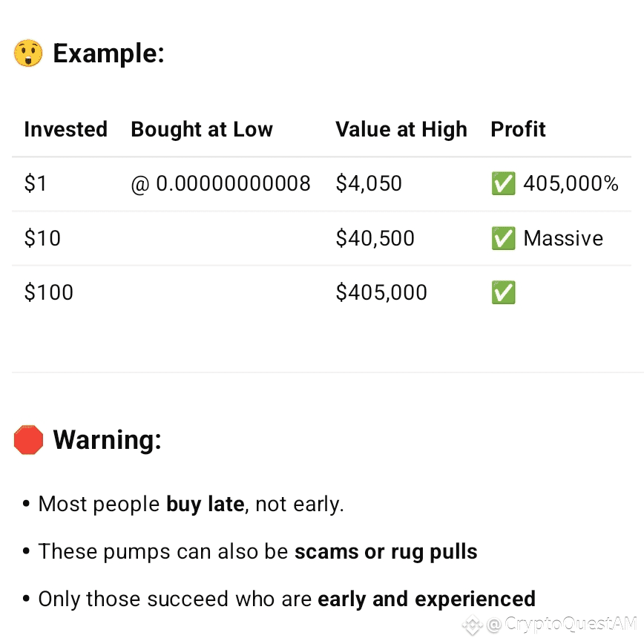
Task: Click the Binance logo in the watermark
Action: click(473, 625)
